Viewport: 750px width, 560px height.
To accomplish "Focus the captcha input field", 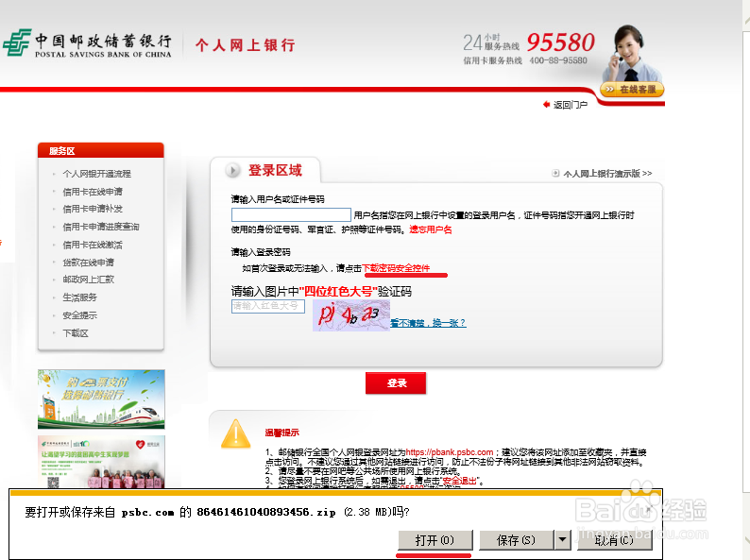I will point(268,306).
